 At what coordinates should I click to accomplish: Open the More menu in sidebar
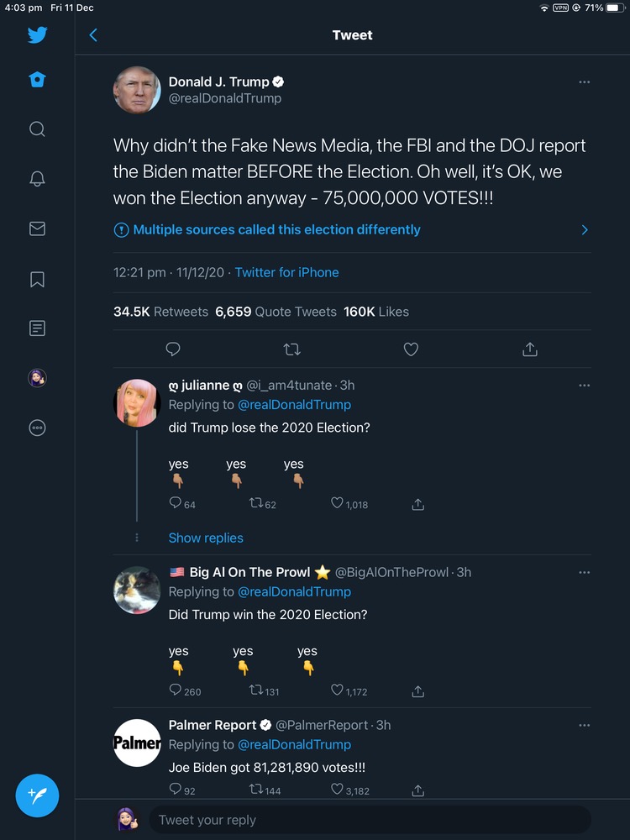pyautogui.click(x=37, y=428)
